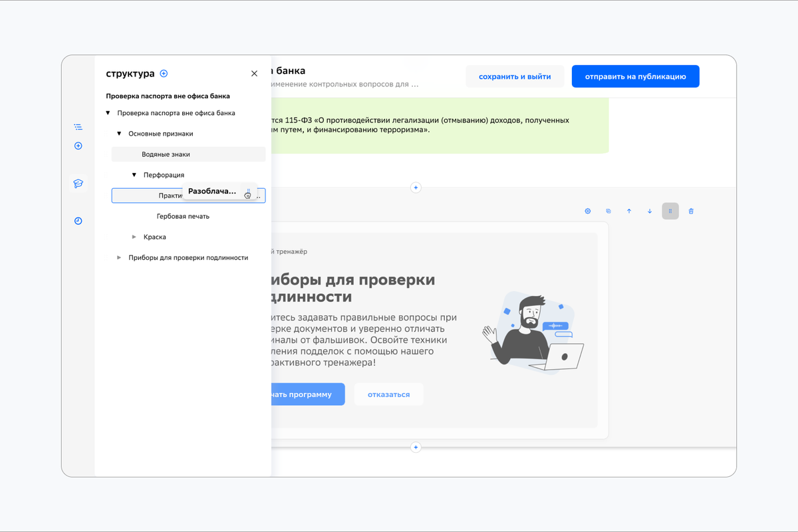Screen dimensions: 798x532
Task: Duplicate the block with the copy icon
Action: 608,211
